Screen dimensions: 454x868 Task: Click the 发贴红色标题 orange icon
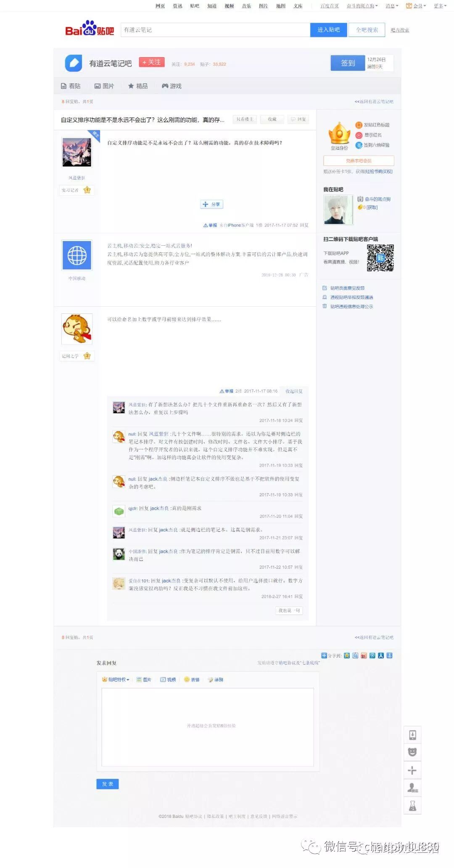(359, 125)
